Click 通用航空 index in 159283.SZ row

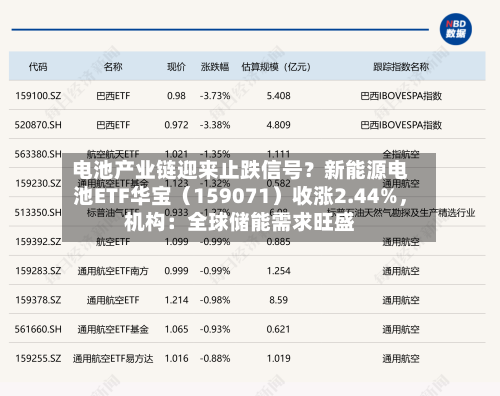click(401, 271)
